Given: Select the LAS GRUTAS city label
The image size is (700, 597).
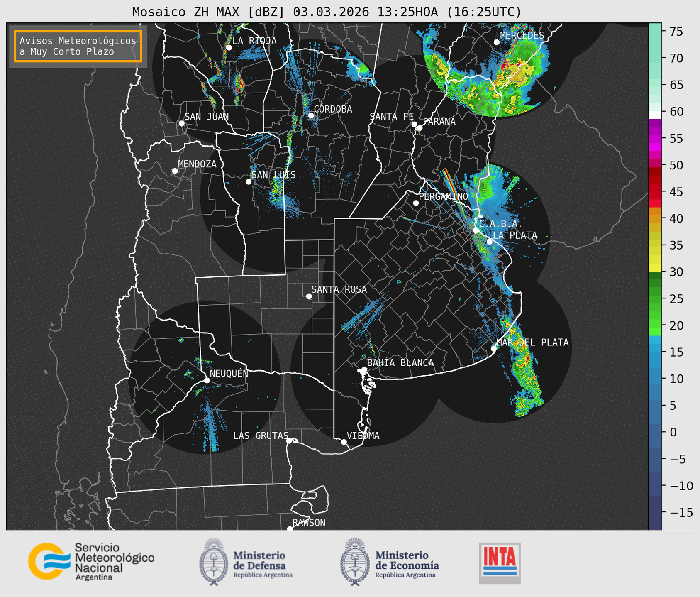Looking at the screenshot, I should point(261,436).
